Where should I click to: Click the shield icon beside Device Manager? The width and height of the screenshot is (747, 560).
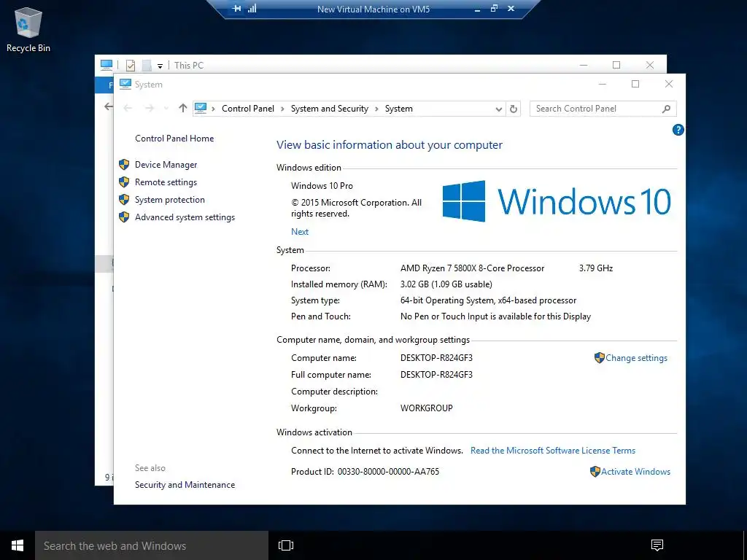tap(124, 165)
